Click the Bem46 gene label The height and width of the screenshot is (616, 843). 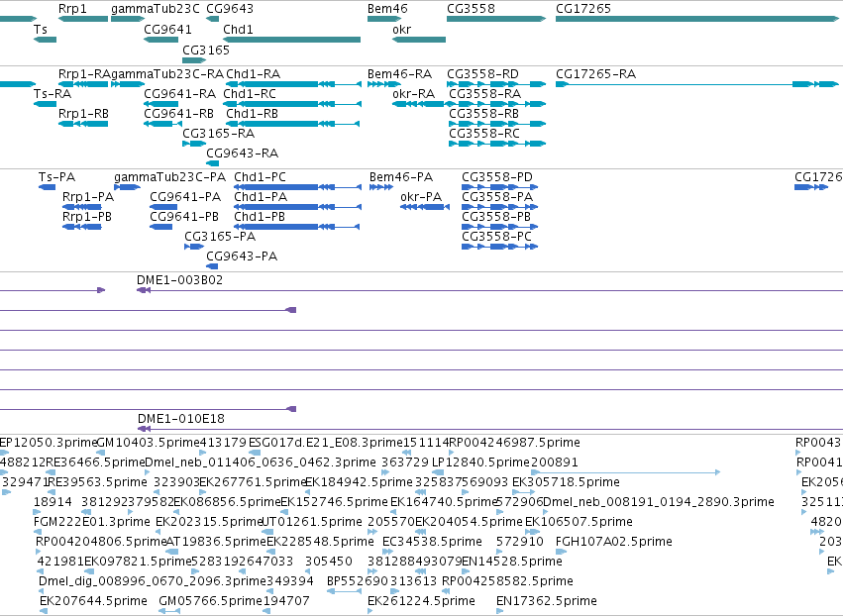tap(387, 9)
